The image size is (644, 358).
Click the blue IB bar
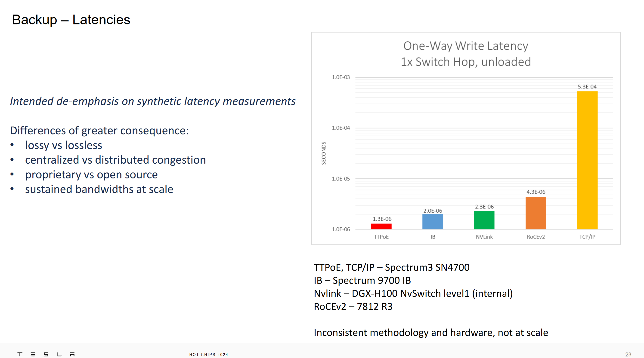coord(433,222)
